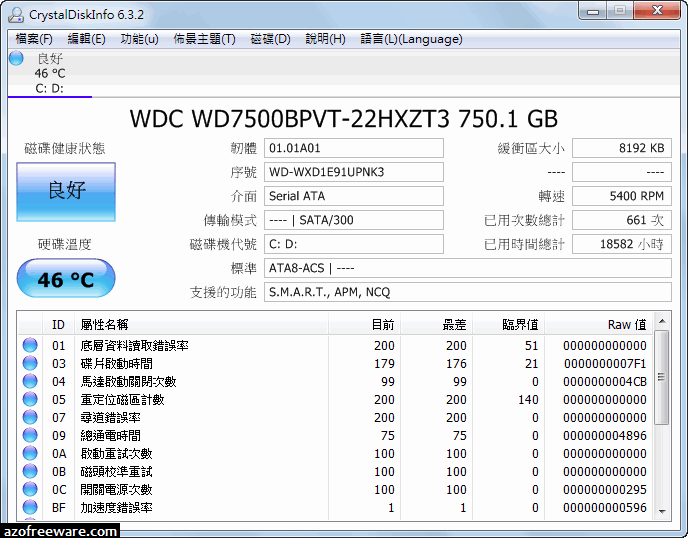Open the 佈景主題(T) menu
Screen dimensions: 688x538
(204, 39)
